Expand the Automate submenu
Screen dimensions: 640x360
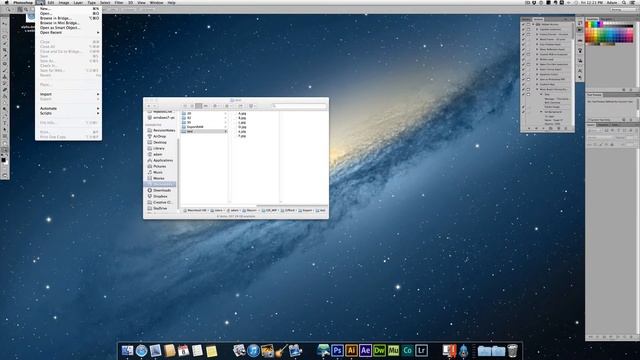(68, 109)
